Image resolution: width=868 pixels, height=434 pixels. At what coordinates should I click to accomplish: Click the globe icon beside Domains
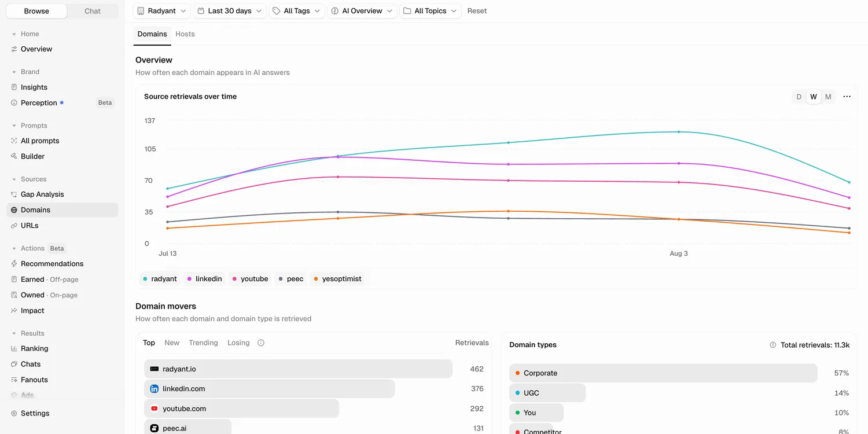tap(14, 210)
